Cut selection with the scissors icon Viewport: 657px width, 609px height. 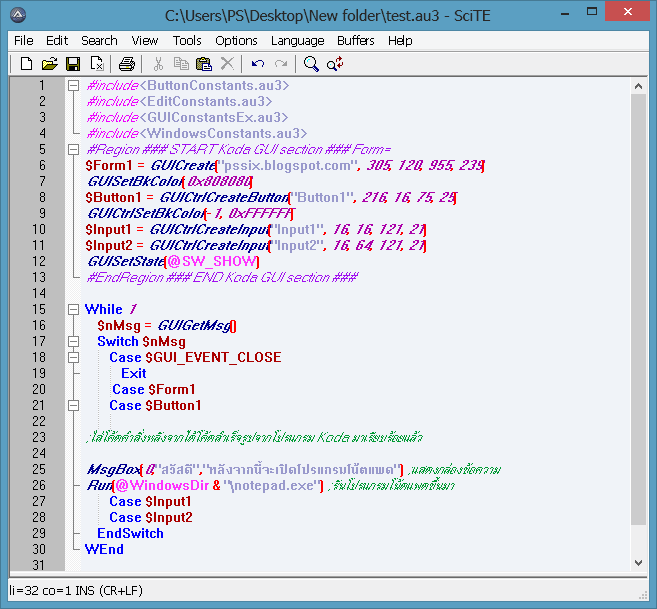[x=158, y=64]
